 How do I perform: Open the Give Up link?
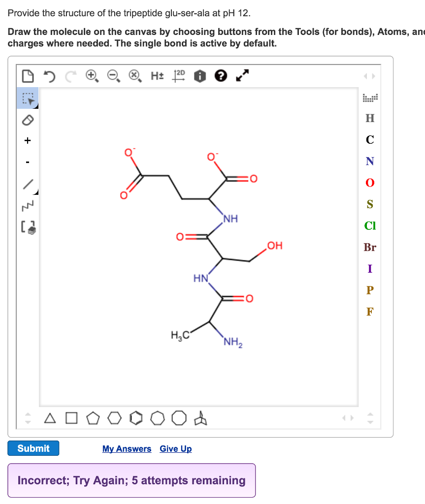point(175,448)
